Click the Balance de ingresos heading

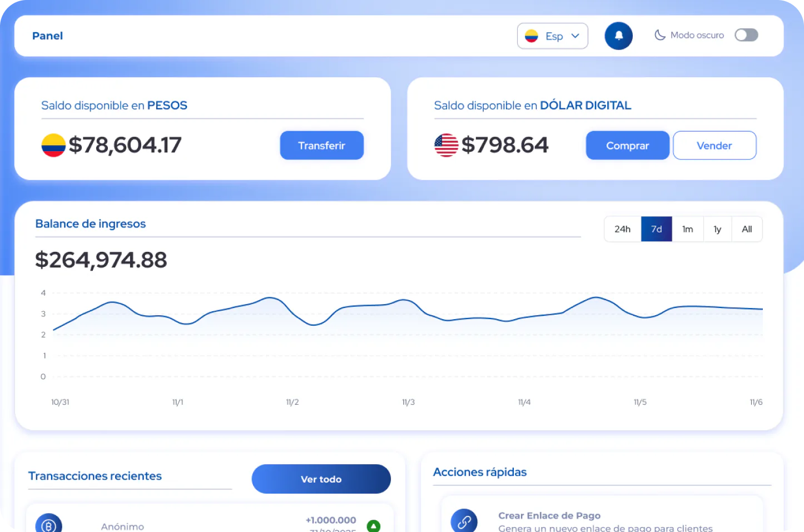click(x=91, y=223)
